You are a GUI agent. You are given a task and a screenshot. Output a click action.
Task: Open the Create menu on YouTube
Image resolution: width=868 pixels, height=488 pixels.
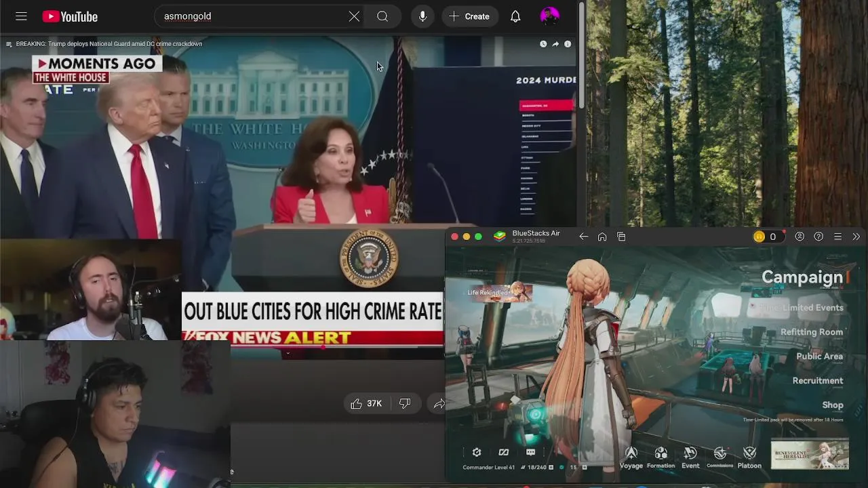pyautogui.click(x=469, y=16)
